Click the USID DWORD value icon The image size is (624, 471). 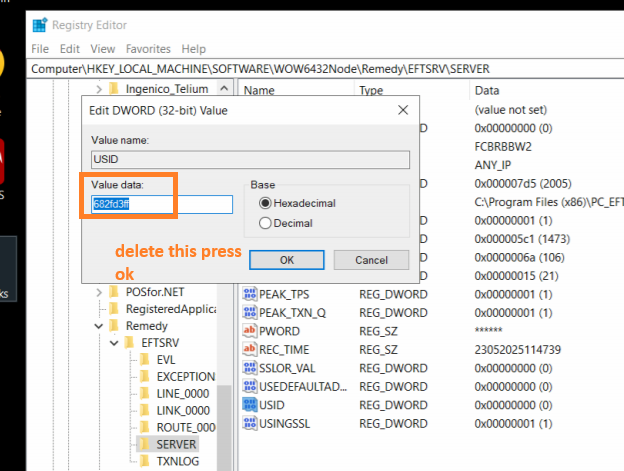point(250,405)
